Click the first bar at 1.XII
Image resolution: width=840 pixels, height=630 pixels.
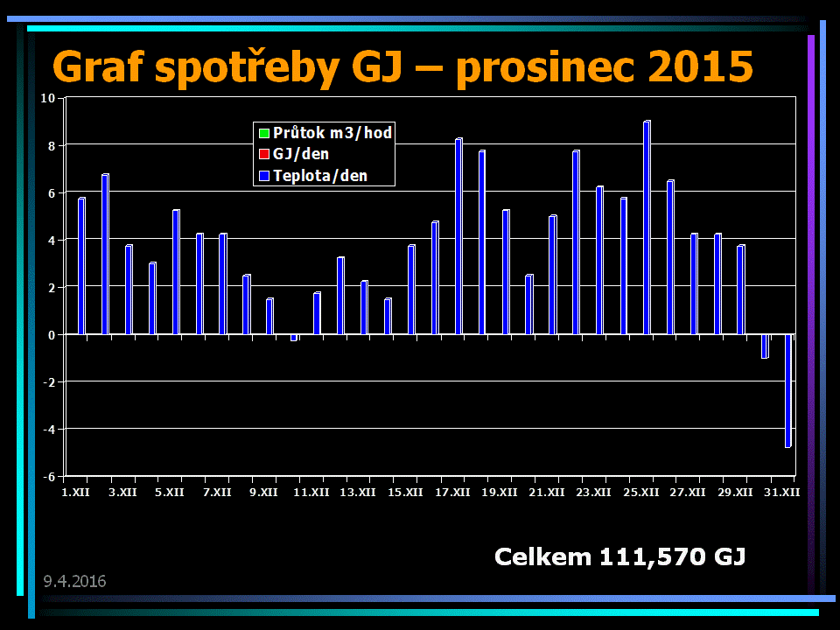pyautogui.click(x=81, y=266)
